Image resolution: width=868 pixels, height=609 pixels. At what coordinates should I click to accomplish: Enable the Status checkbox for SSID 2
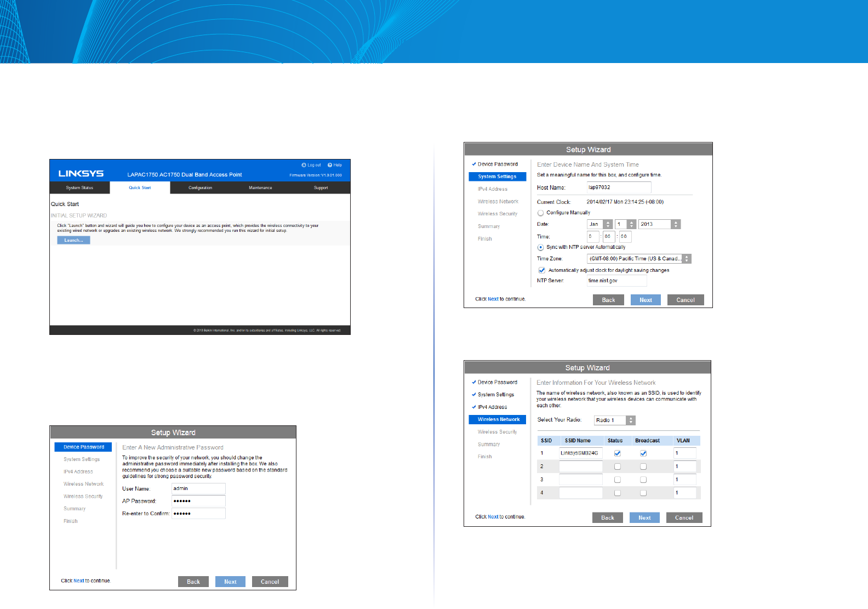(618, 466)
